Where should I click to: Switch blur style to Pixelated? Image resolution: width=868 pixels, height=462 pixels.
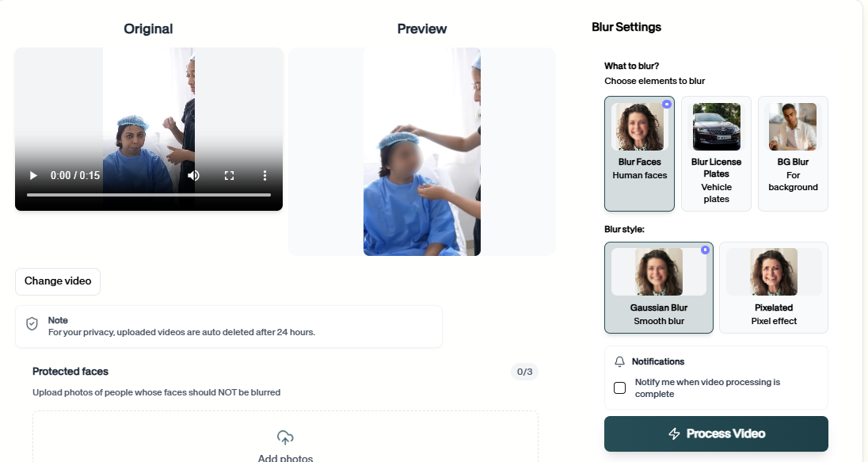tap(774, 288)
